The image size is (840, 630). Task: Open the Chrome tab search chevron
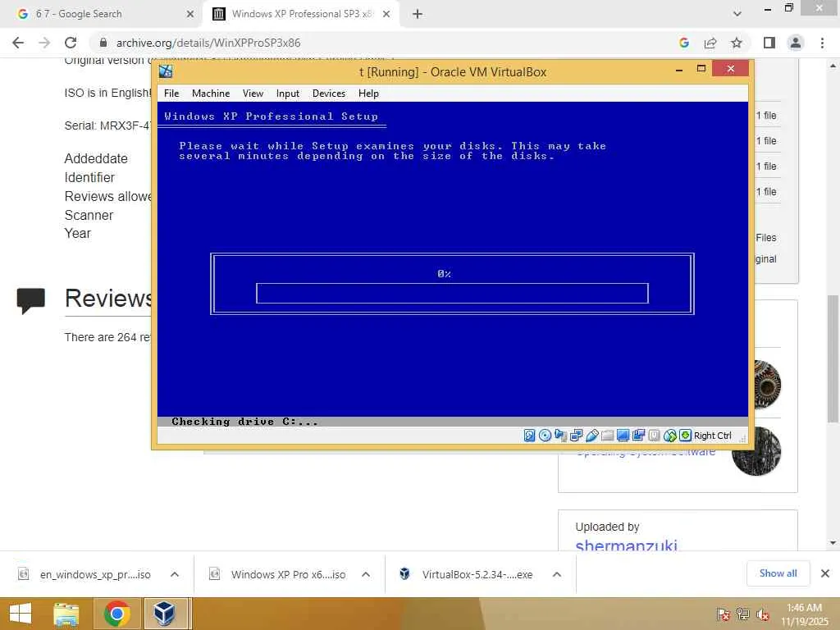[x=737, y=14]
